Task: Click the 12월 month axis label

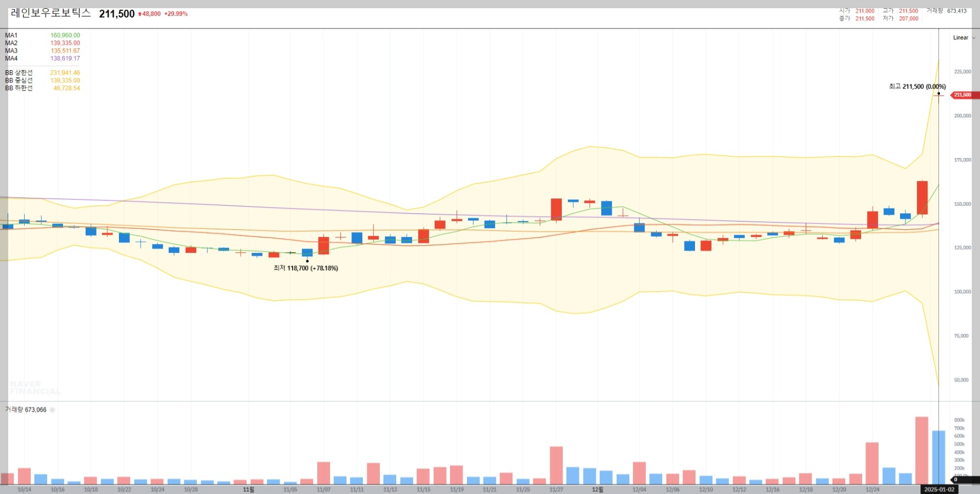Action: 597,490
